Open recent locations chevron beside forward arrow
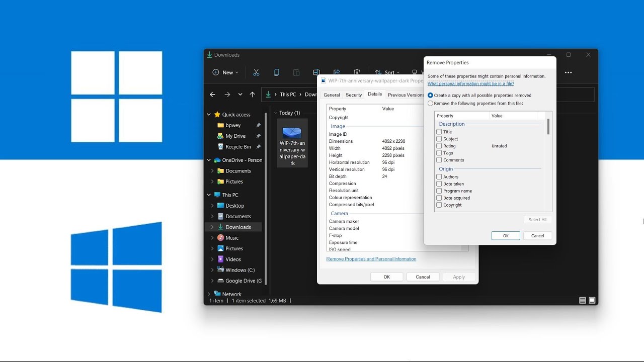 (x=240, y=95)
